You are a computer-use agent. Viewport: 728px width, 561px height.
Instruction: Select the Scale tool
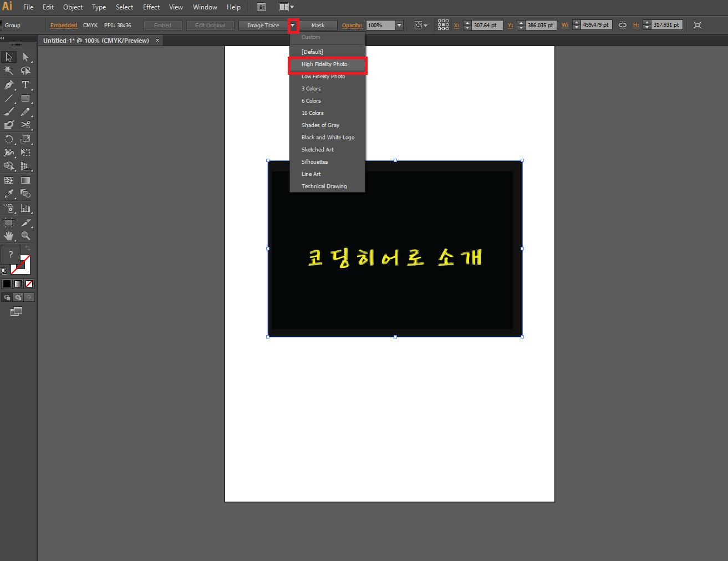[26, 139]
